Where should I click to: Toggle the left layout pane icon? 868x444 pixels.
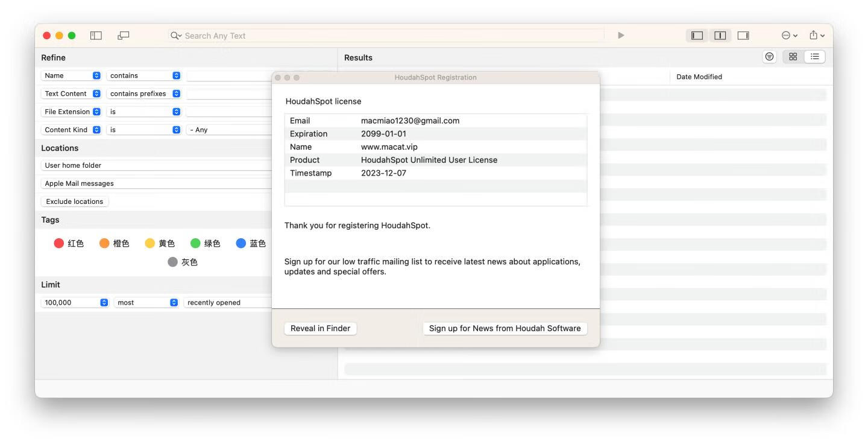696,35
